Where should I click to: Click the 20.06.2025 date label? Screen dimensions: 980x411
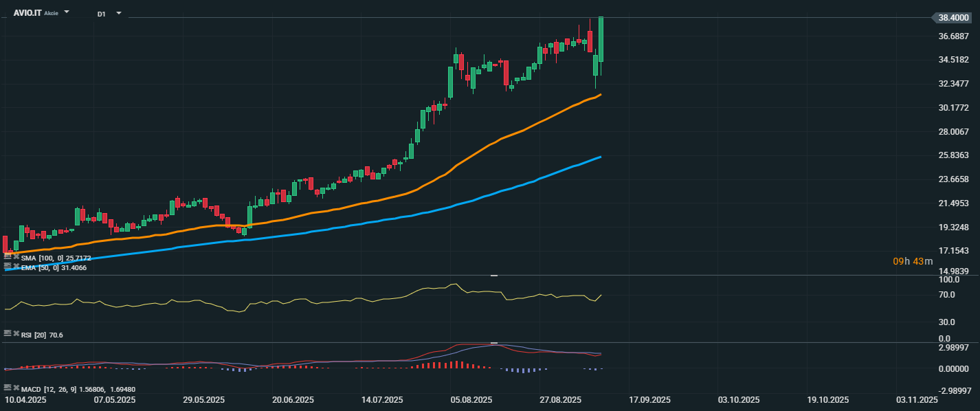pos(293,399)
